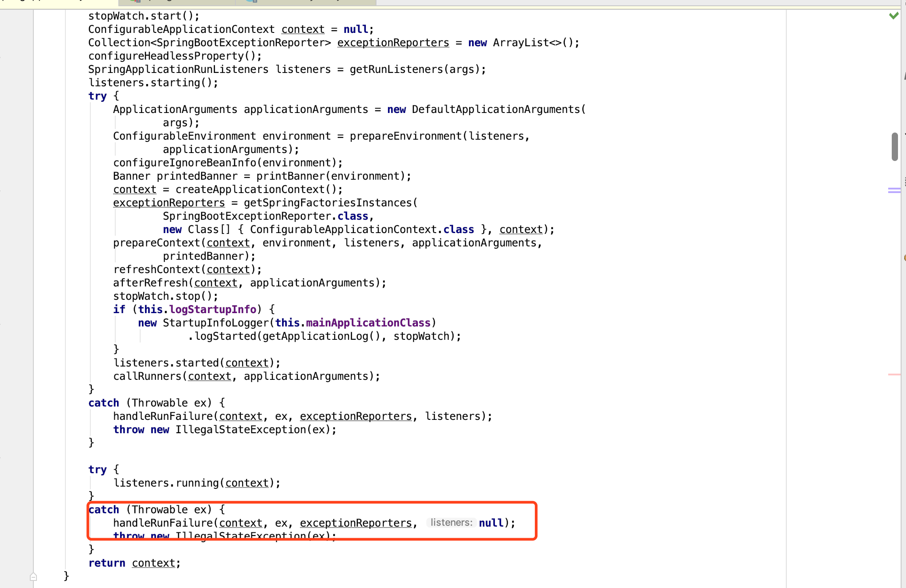Click the pink marker stripe on the error gutter

coord(894,375)
